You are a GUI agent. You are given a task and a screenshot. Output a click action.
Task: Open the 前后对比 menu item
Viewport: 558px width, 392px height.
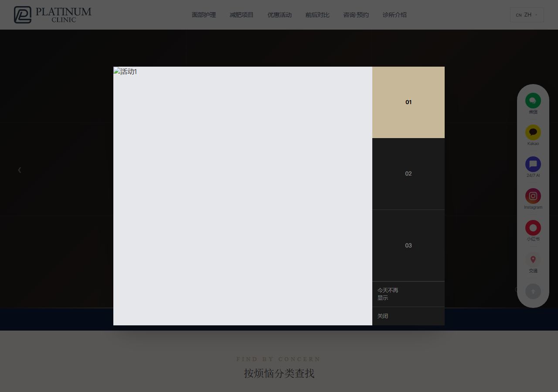tap(317, 15)
